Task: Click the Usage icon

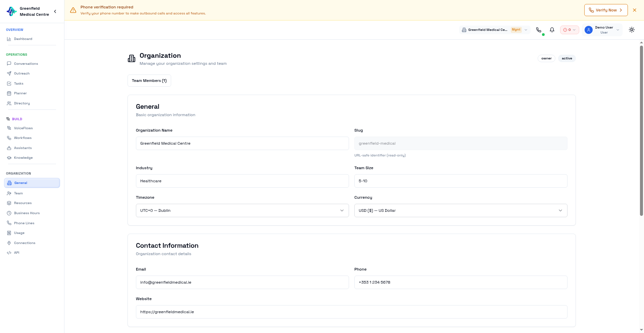Action: click(9, 233)
